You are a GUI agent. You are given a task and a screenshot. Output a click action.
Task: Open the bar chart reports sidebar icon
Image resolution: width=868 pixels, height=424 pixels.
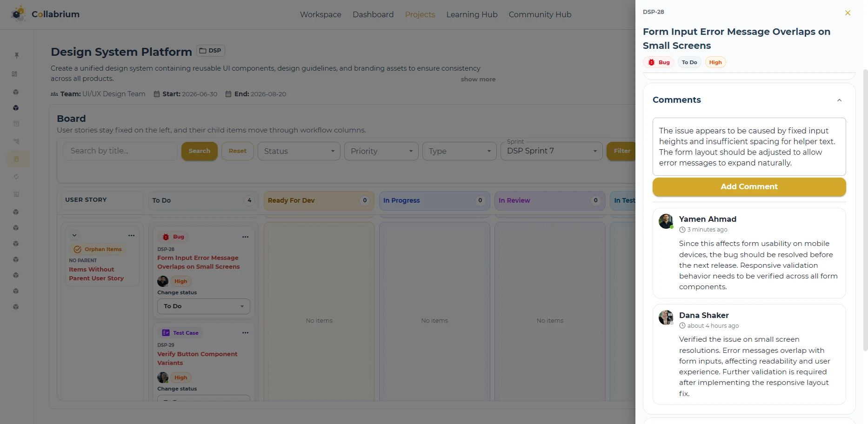pos(16,194)
